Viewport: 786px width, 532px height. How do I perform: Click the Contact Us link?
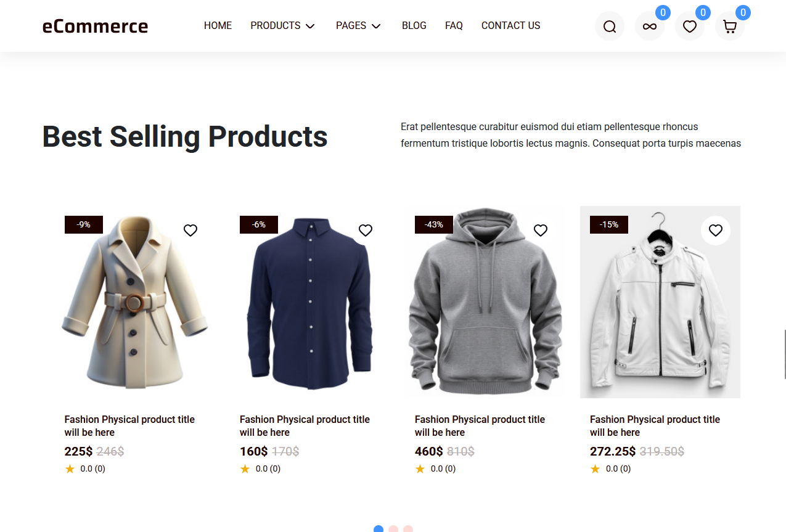pos(510,26)
